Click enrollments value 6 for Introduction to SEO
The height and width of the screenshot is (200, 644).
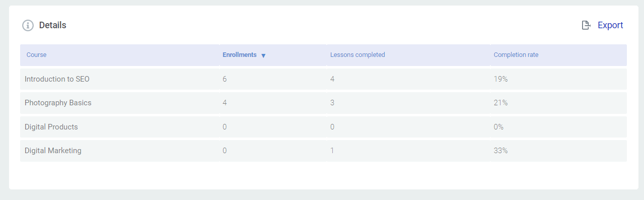[x=225, y=79]
